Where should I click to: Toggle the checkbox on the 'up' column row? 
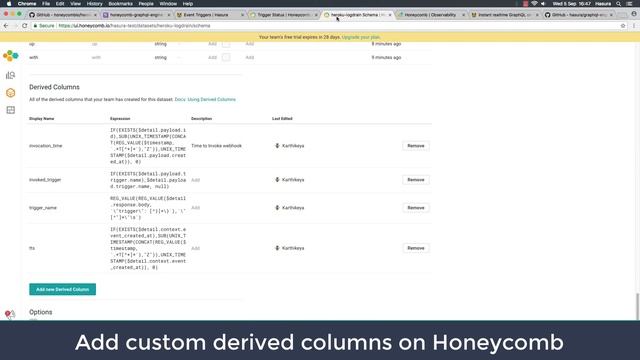[x=226, y=44]
